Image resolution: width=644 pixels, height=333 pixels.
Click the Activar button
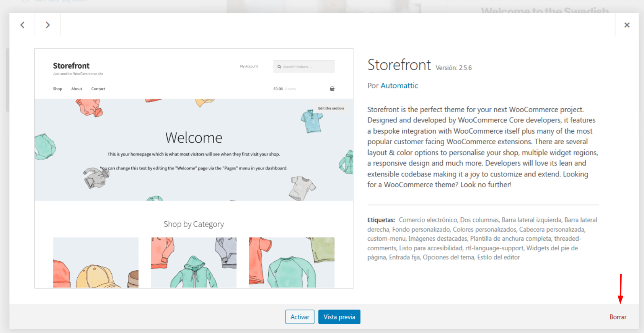coord(300,317)
